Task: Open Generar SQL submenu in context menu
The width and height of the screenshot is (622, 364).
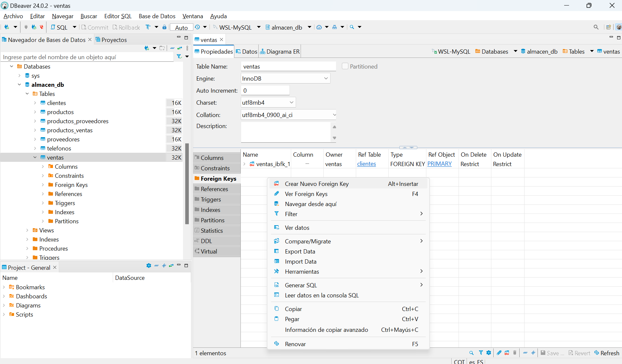Action: (348, 285)
